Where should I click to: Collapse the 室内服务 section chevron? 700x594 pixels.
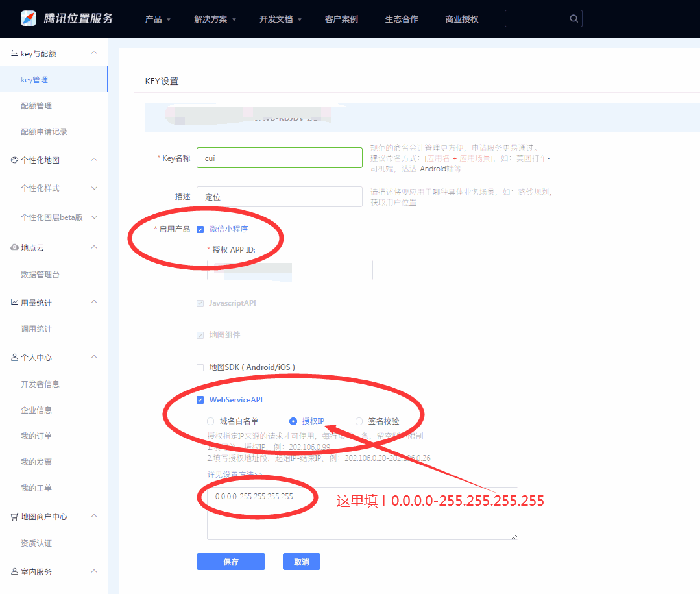coord(94,571)
